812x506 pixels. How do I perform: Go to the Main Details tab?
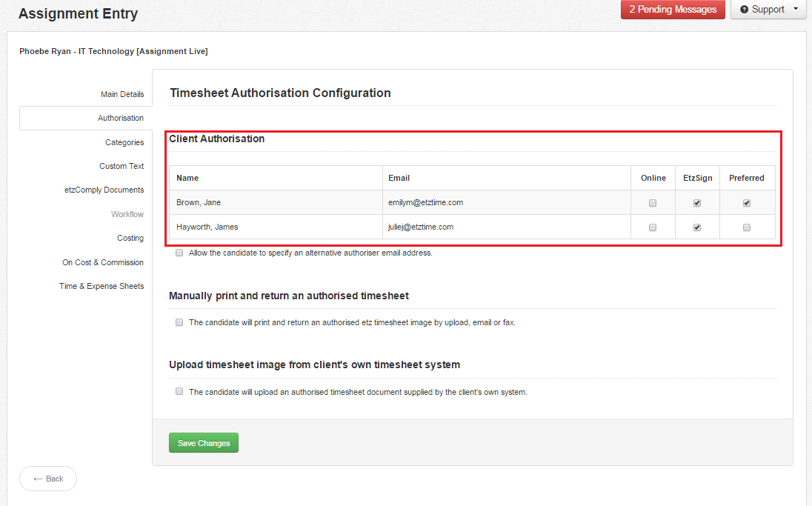point(122,94)
